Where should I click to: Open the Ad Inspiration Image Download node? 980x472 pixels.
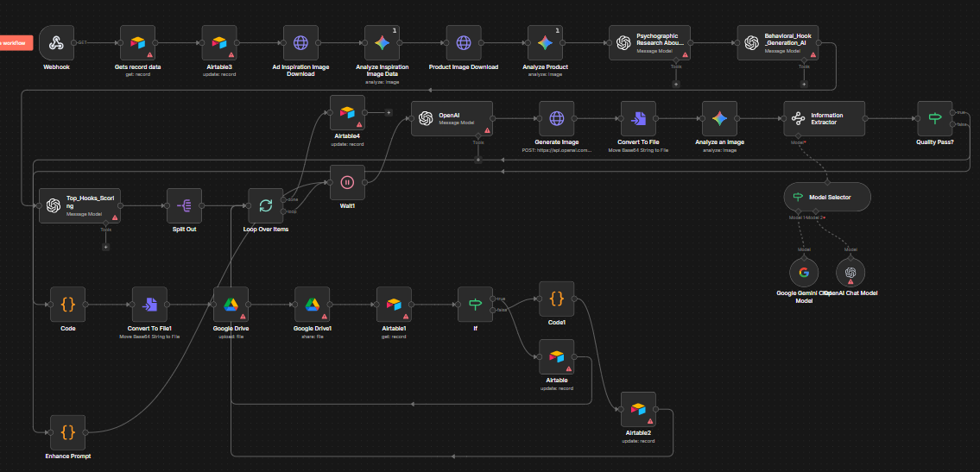click(300, 42)
